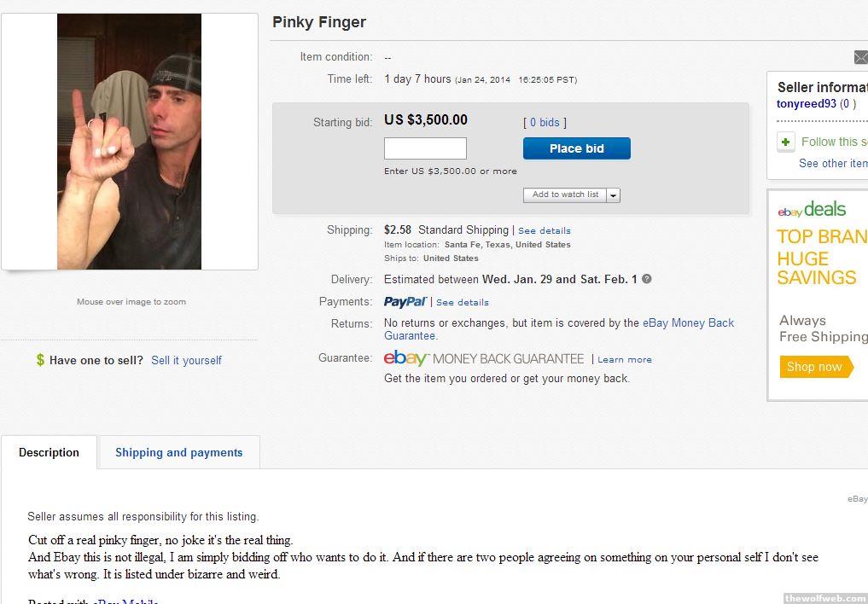Select the Description tab

[x=49, y=452]
